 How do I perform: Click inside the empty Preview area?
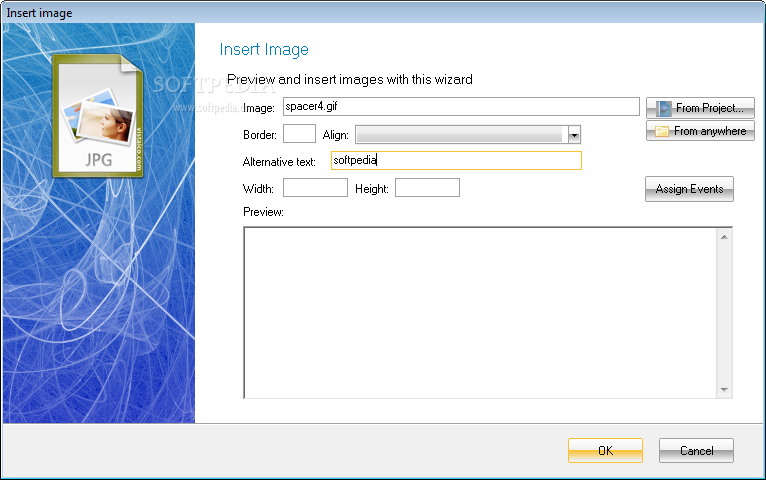pyautogui.click(x=480, y=312)
